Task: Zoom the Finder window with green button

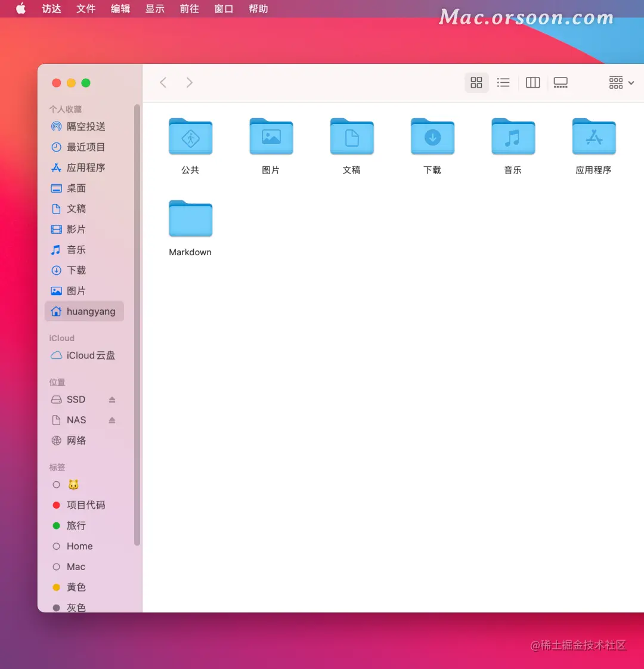Action: [86, 83]
